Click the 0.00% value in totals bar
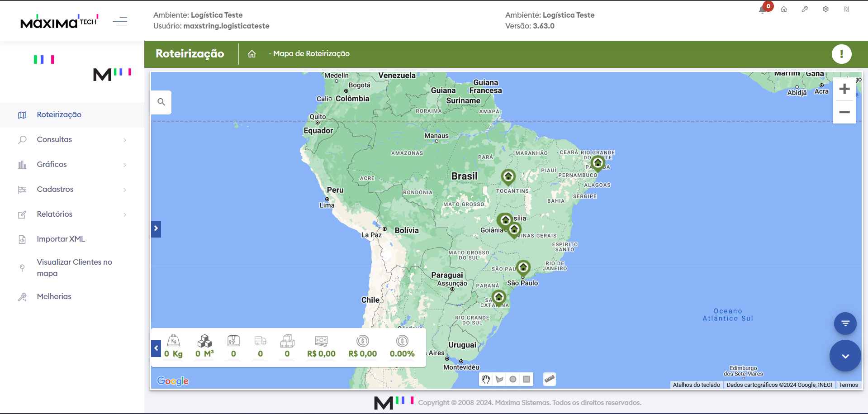This screenshot has height=414, width=868. click(402, 354)
